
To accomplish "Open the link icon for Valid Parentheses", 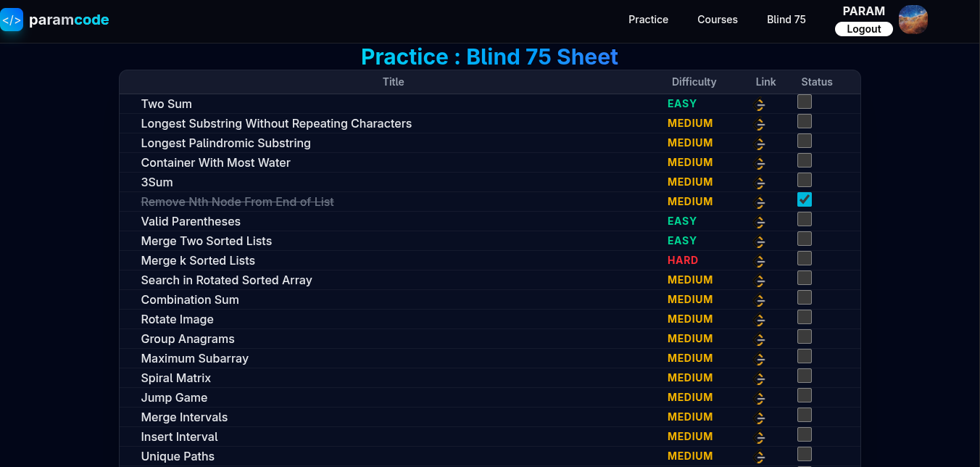I will 760,223.
